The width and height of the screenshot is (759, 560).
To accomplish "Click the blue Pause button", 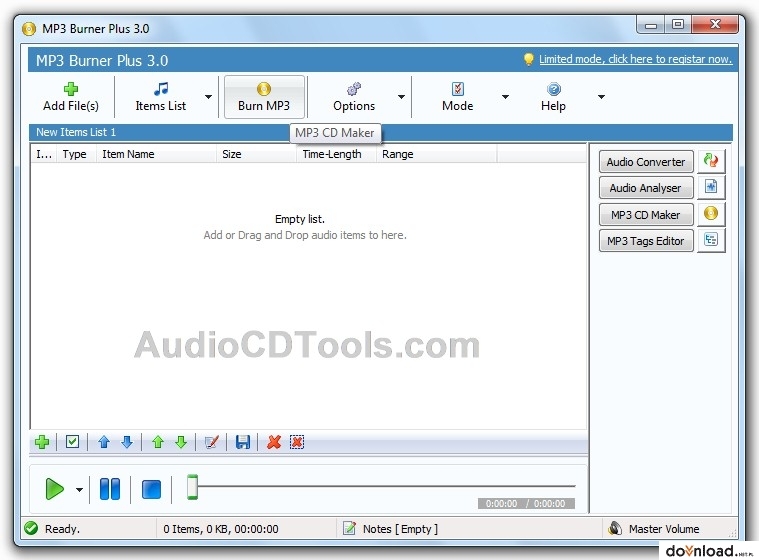I will 110,489.
